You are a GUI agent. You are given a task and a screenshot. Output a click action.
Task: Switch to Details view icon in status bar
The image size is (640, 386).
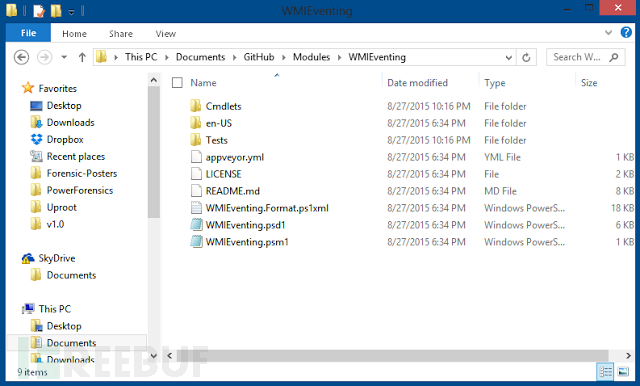coord(605,372)
